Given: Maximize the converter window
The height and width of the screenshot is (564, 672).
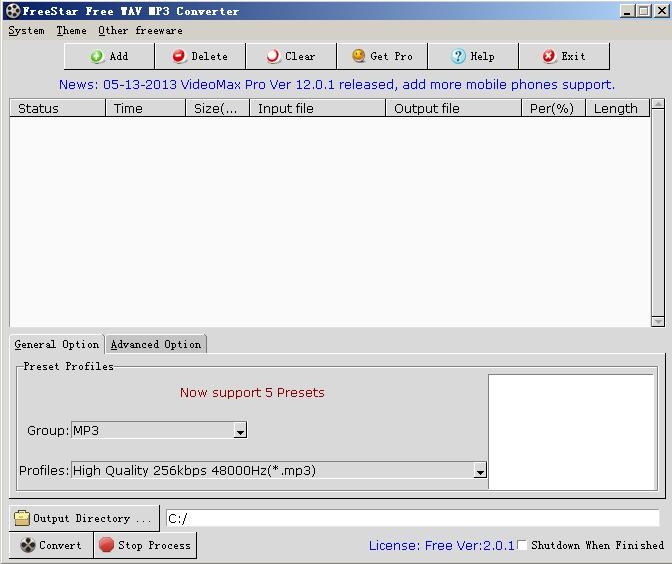Looking at the screenshot, I should pyautogui.click(x=643, y=11).
